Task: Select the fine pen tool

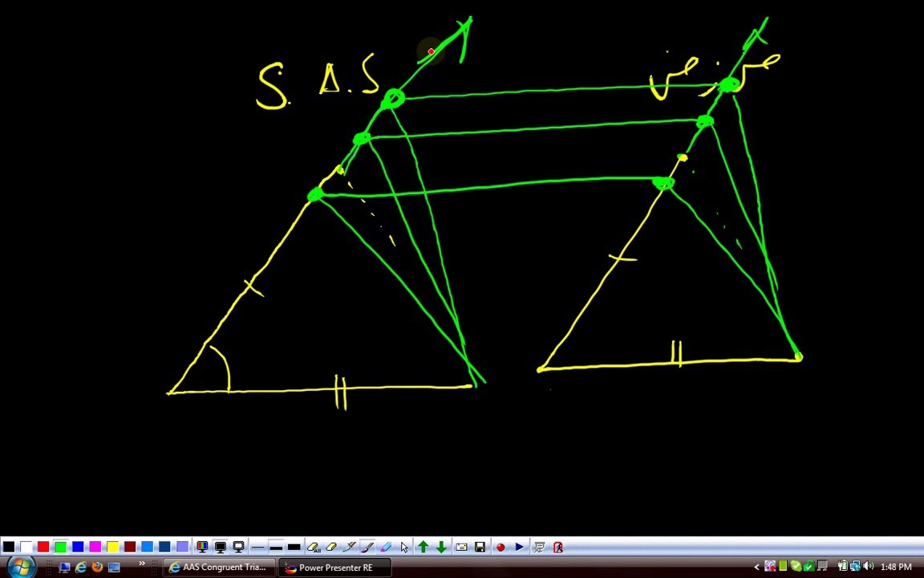Action: (x=350, y=547)
